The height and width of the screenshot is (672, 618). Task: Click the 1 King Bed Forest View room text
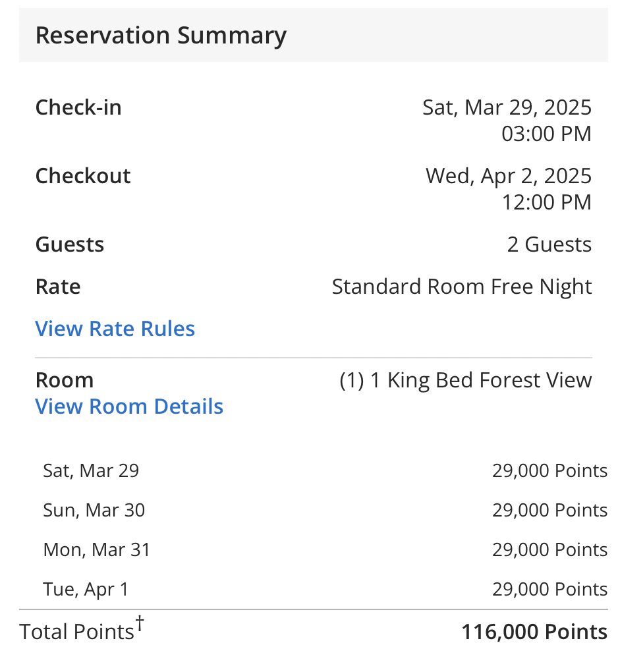[x=465, y=379]
